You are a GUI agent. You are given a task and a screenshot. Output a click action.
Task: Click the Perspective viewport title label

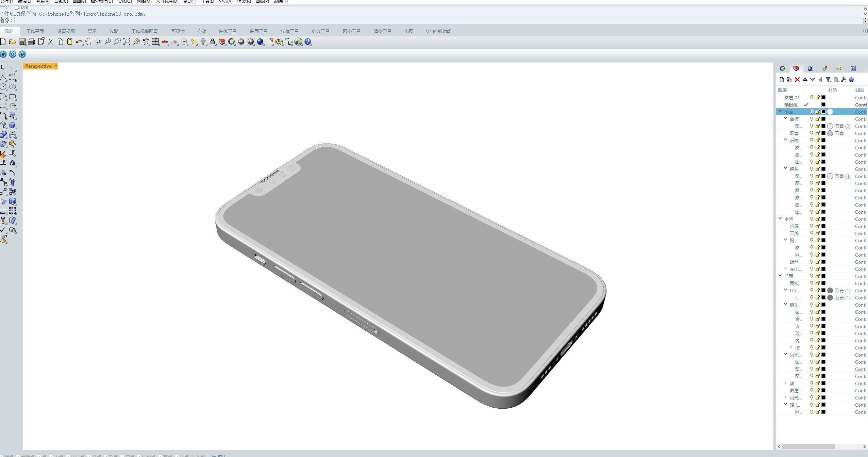point(38,66)
